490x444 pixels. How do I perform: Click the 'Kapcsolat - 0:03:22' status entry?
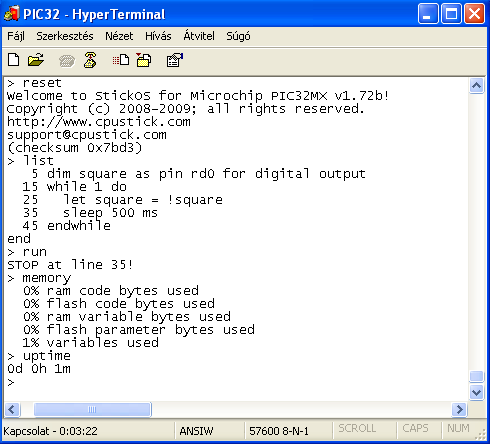(50, 431)
